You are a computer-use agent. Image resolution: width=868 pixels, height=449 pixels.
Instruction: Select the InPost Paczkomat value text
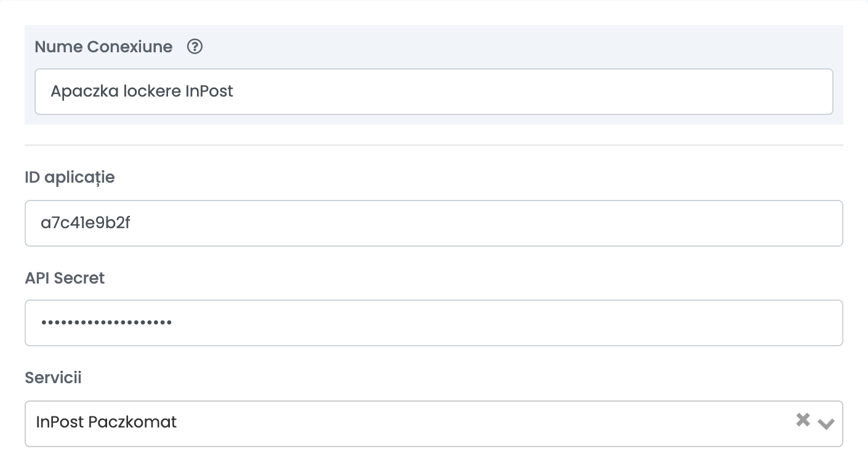[x=106, y=422]
